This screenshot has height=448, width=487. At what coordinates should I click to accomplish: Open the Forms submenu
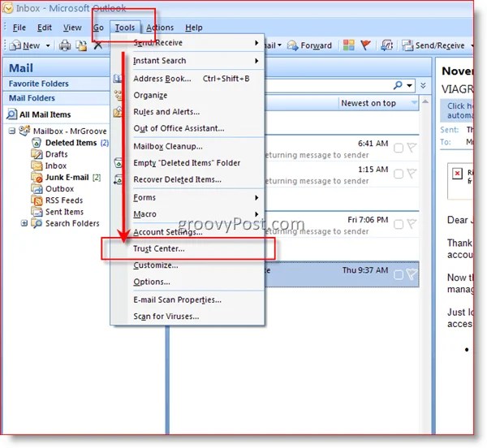click(x=187, y=197)
